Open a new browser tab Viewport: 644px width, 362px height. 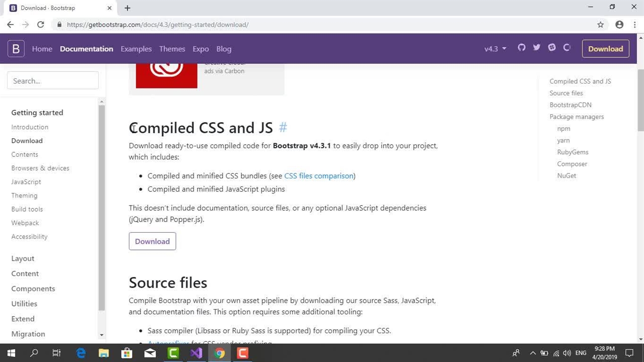[x=127, y=8]
